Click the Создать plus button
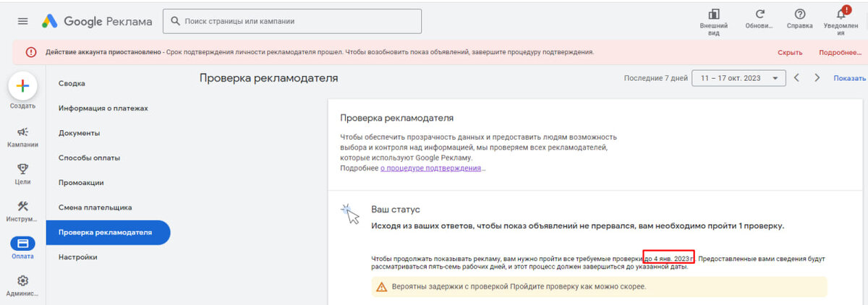The height and width of the screenshot is (305, 868). coord(22,86)
